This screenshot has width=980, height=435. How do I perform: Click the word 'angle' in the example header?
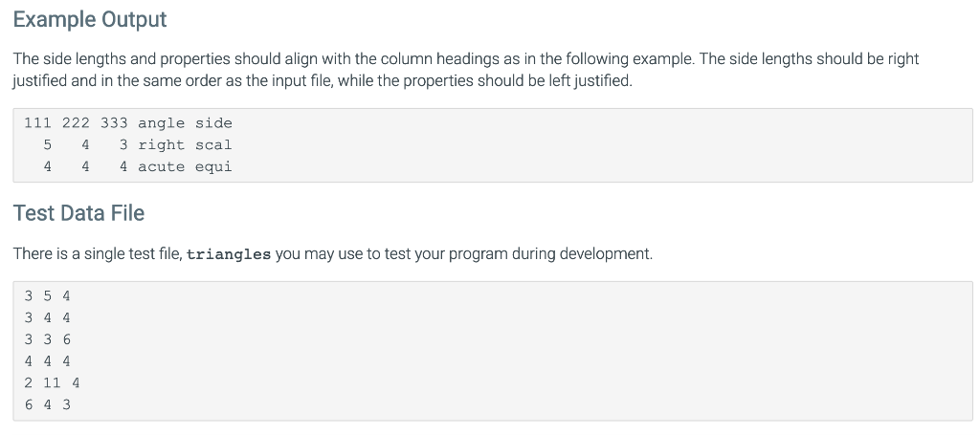coord(161,123)
